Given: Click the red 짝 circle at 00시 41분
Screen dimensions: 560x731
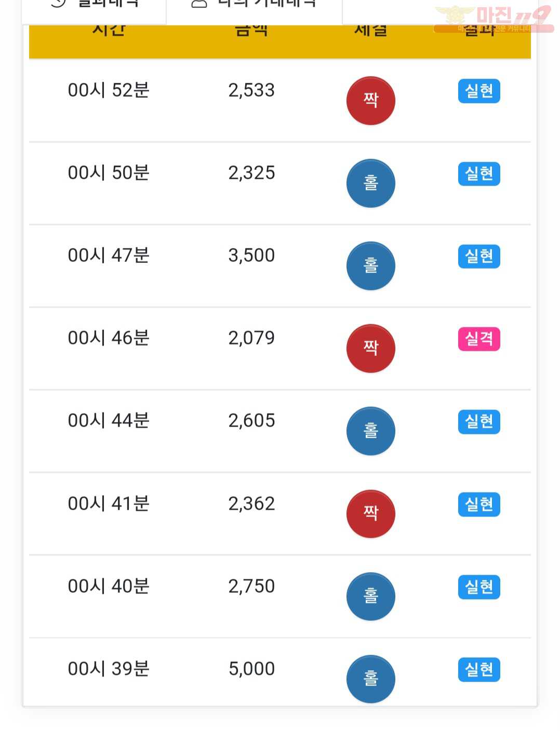Looking at the screenshot, I should pyautogui.click(x=370, y=513).
